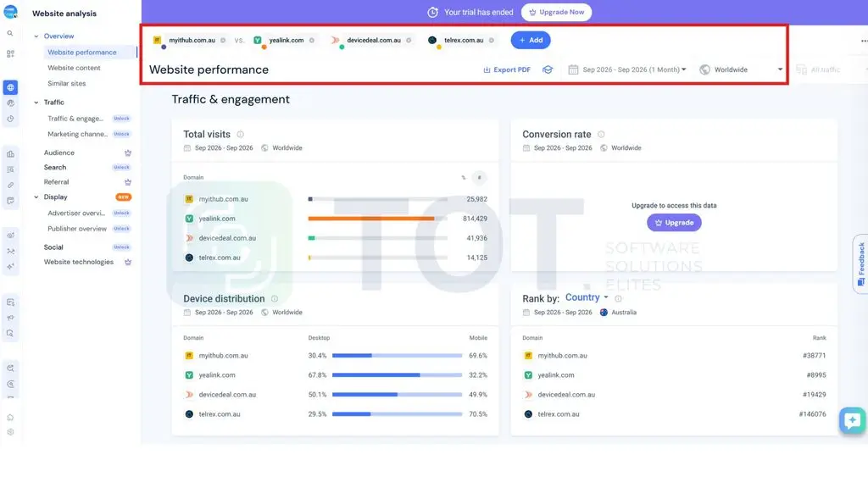The image size is (868, 488).
Task: Open the Feedback side tab
Action: (861, 264)
